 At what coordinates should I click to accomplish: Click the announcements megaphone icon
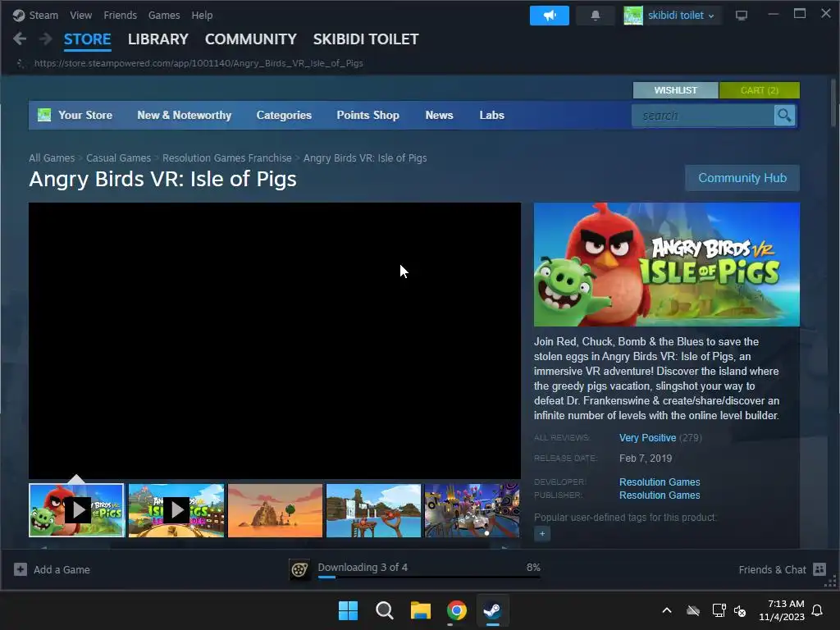coord(549,16)
